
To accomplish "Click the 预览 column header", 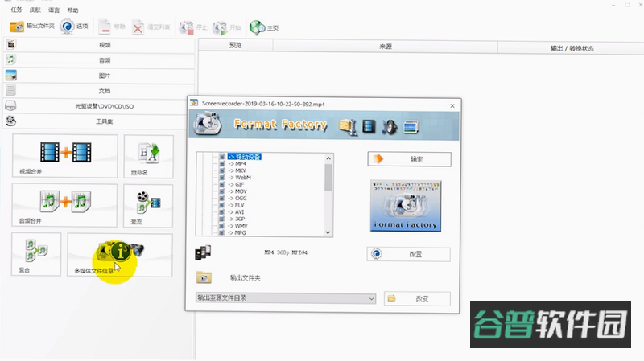I will coord(236,45).
